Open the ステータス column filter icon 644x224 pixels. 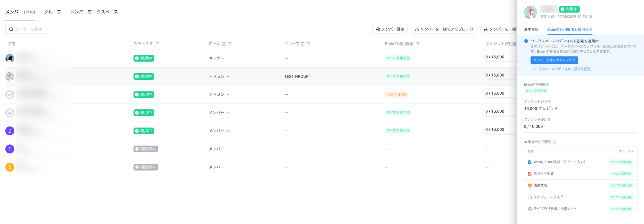(x=158, y=44)
